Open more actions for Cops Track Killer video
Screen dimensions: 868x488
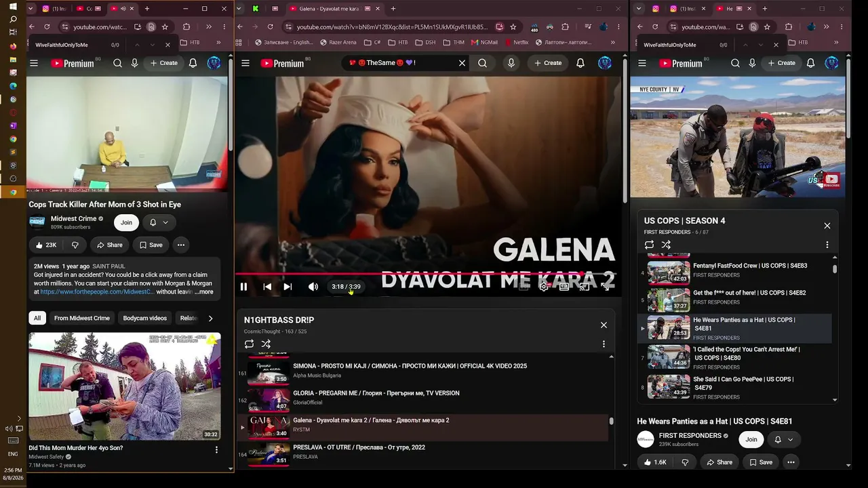point(181,245)
